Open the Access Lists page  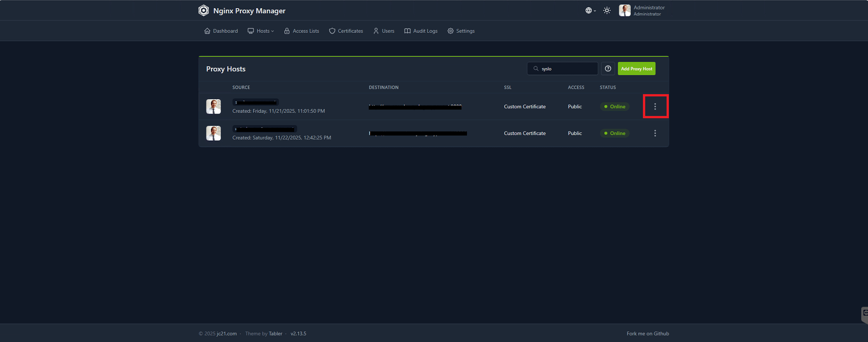pyautogui.click(x=301, y=31)
